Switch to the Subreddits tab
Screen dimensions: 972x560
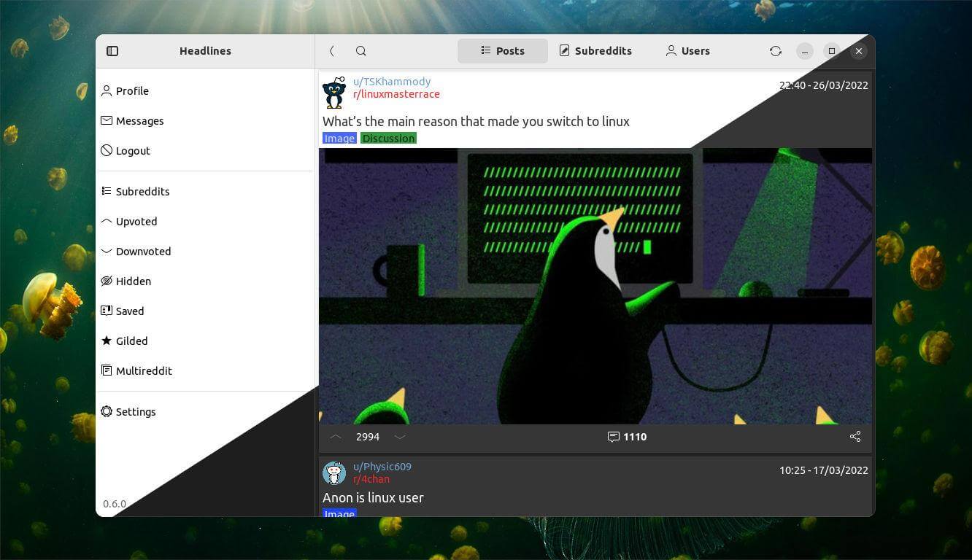click(595, 51)
